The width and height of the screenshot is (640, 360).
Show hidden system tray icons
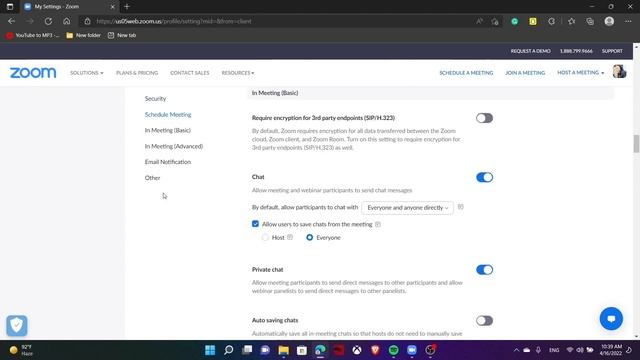(x=516, y=350)
